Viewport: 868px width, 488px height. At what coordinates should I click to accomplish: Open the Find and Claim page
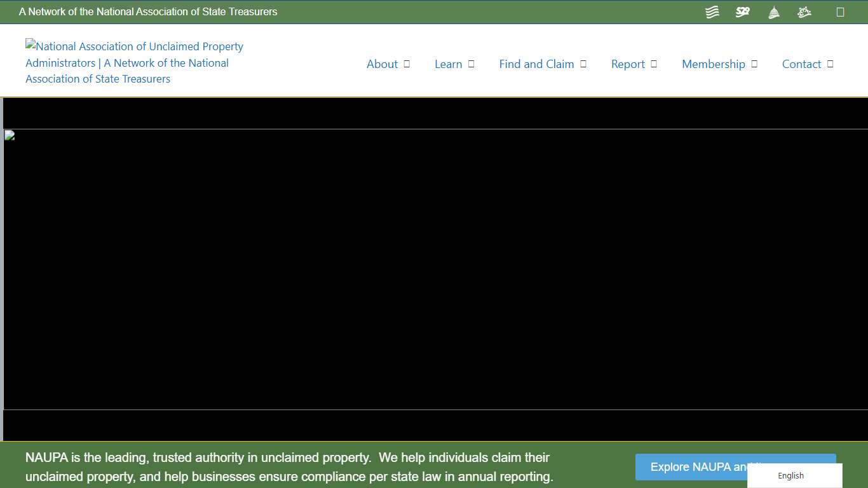click(x=536, y=64)
